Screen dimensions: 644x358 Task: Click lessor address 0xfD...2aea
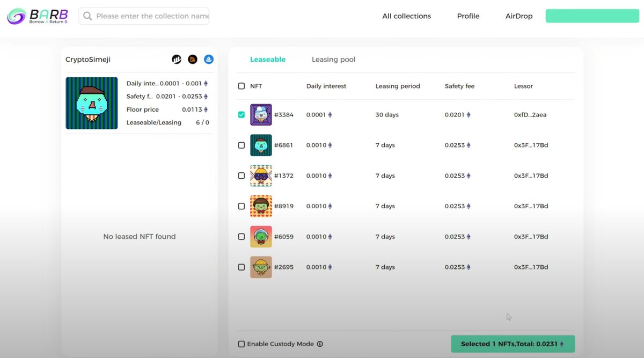click(x=530, y=115)
